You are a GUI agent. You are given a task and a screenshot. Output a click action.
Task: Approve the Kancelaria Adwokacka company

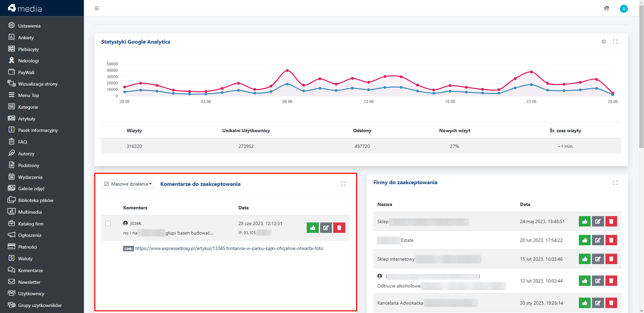point(585,303)
